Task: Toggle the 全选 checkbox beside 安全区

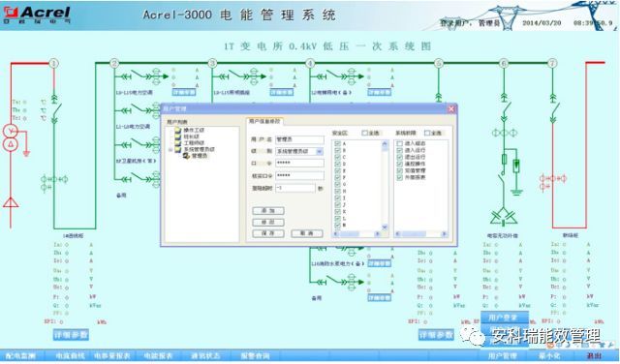Action: pyautogui.click(x=364, y=134)
